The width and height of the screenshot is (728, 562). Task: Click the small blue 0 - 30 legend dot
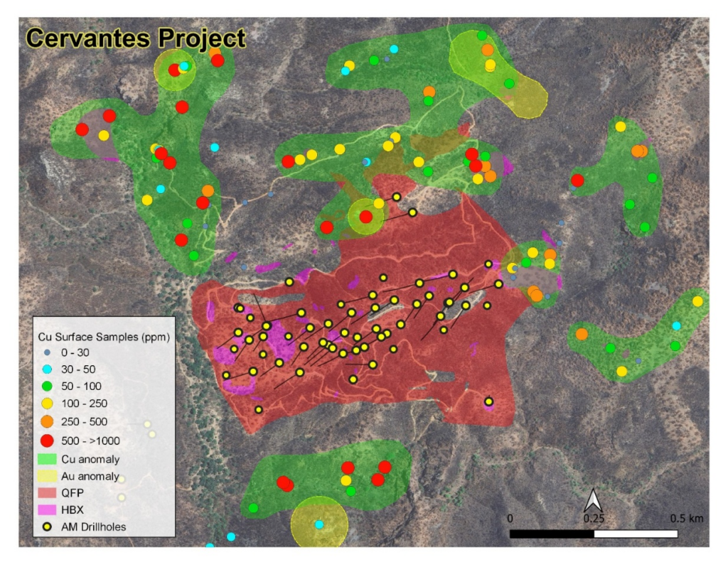(x=48, y=352)
